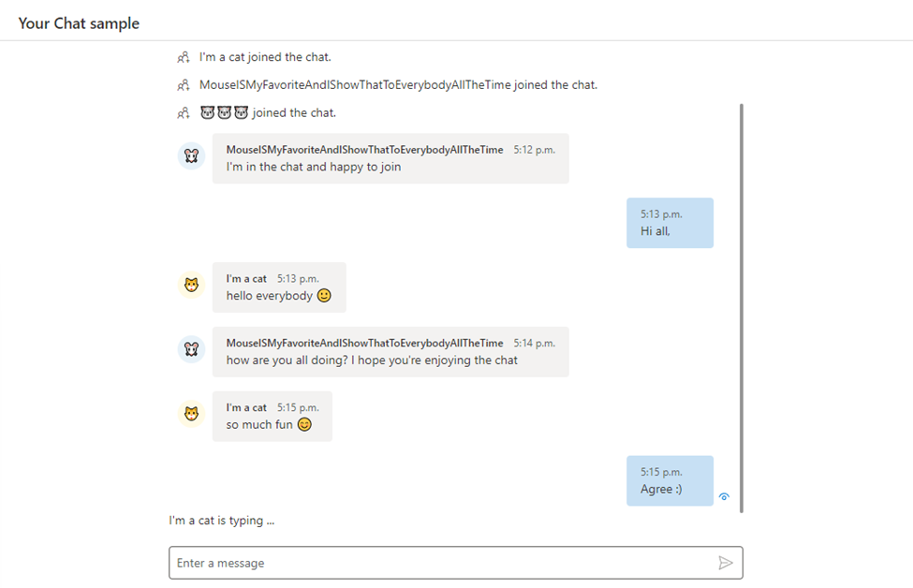Viewport: 913px width, 588px height.
Task: Select the 'Agree :)' sent message bubble
Action: click(x=670, y=481)
